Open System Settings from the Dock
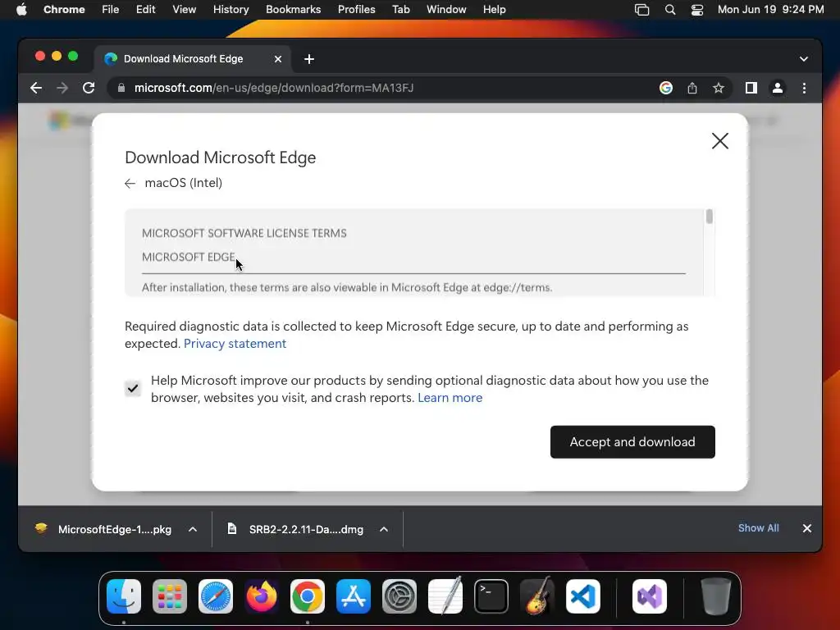Screen dimensions: 840x630 399,596
